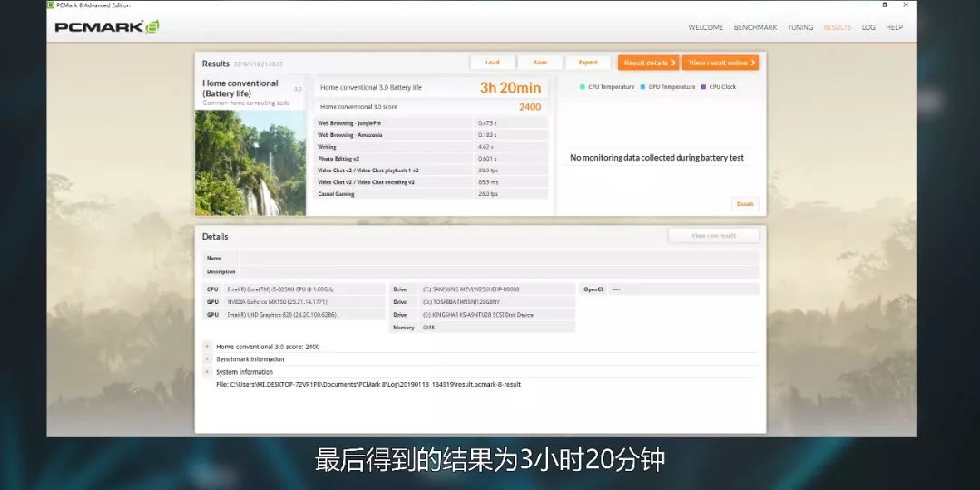Click the Save result button
The height and width of the screenshot is (490, 980).
coord(540,63)
